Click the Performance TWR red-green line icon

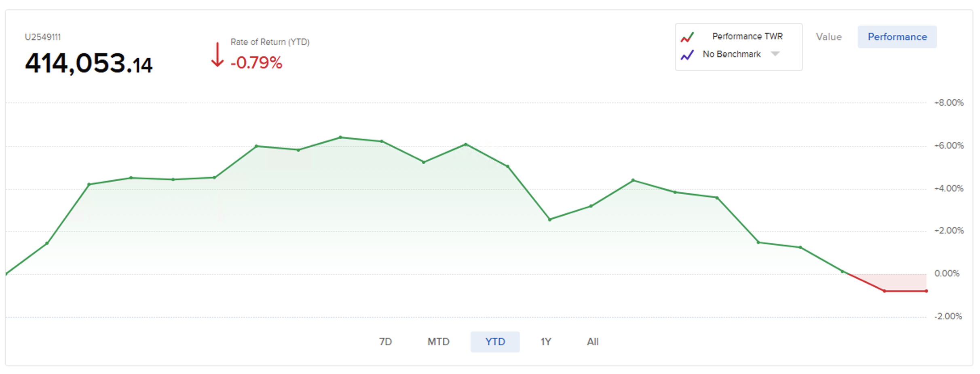[687, 37]
